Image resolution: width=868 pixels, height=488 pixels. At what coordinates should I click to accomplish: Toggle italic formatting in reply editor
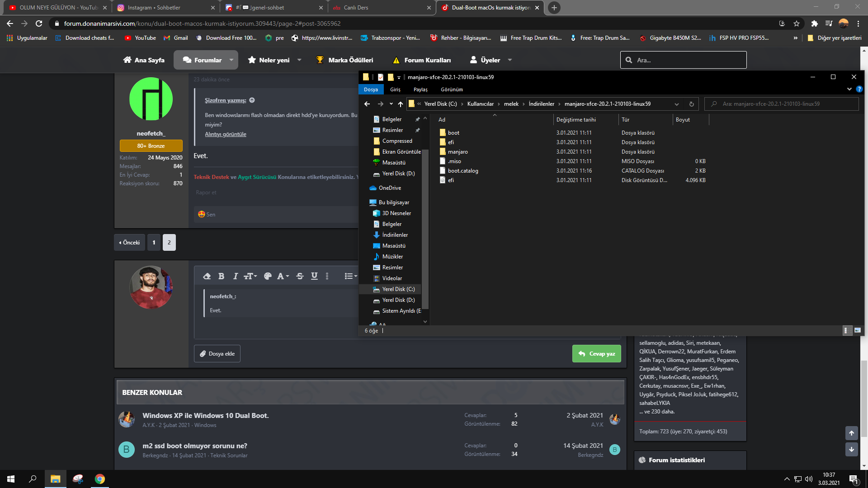pos(235,276)
